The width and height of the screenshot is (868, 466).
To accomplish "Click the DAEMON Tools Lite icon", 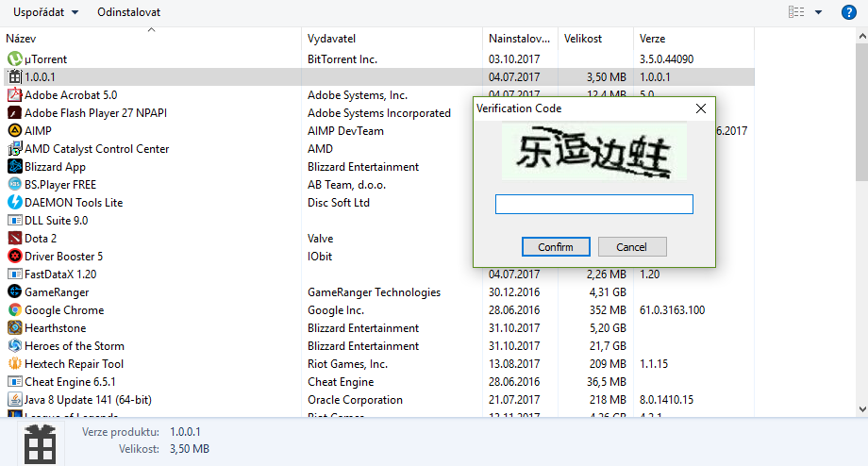I will click(15, 203).
